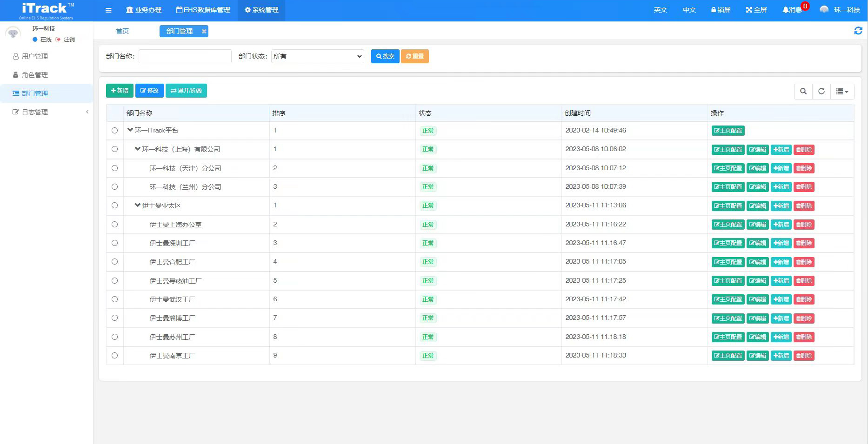868x444 pixels.
Task: Switch to the 首页 tab
Action: tap(122, 31)
